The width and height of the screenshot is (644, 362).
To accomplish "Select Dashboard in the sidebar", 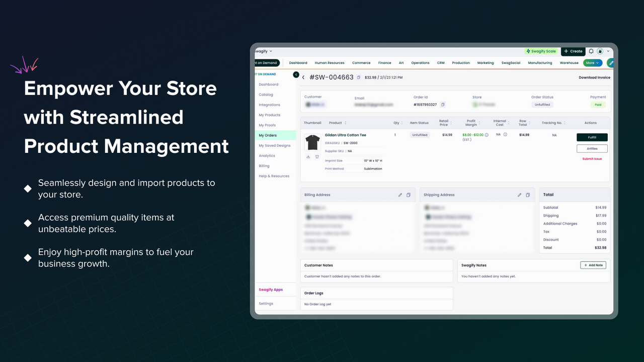I will click(x=269, y=84).
